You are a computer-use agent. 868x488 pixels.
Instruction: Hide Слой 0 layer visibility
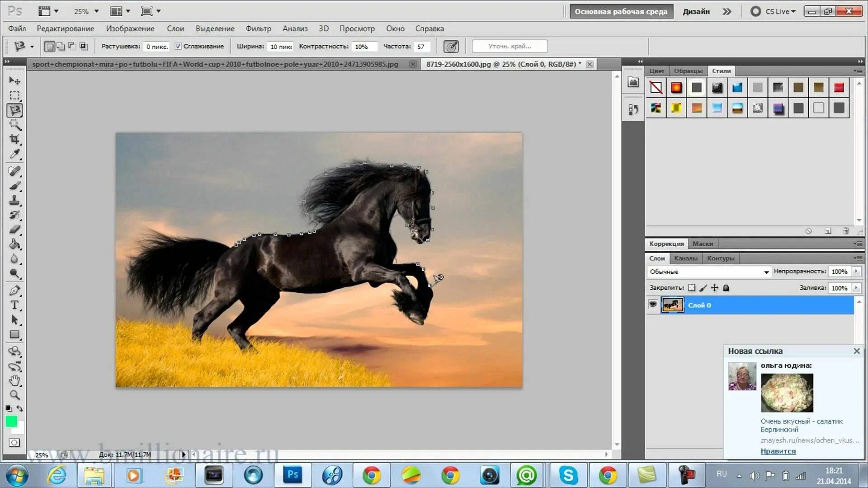[x=652, y=305]
